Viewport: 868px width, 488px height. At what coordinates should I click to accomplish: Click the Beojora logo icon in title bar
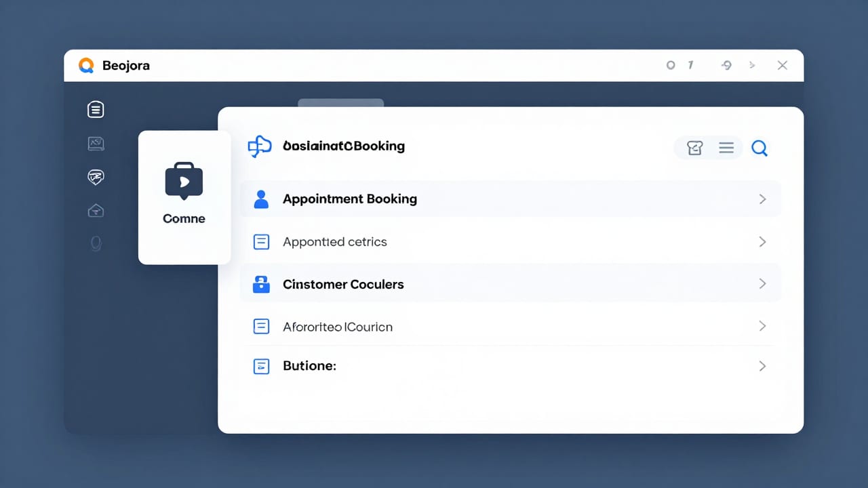click(x=86, y=66)
